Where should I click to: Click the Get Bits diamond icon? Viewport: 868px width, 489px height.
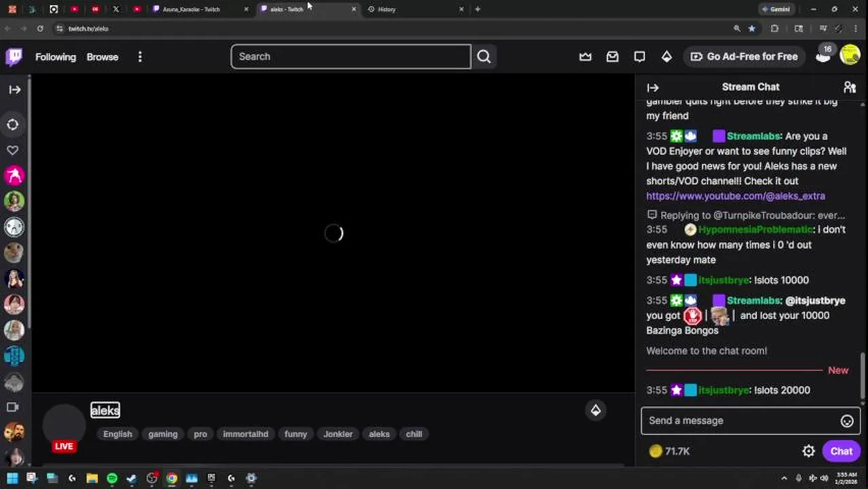(667, 57)
